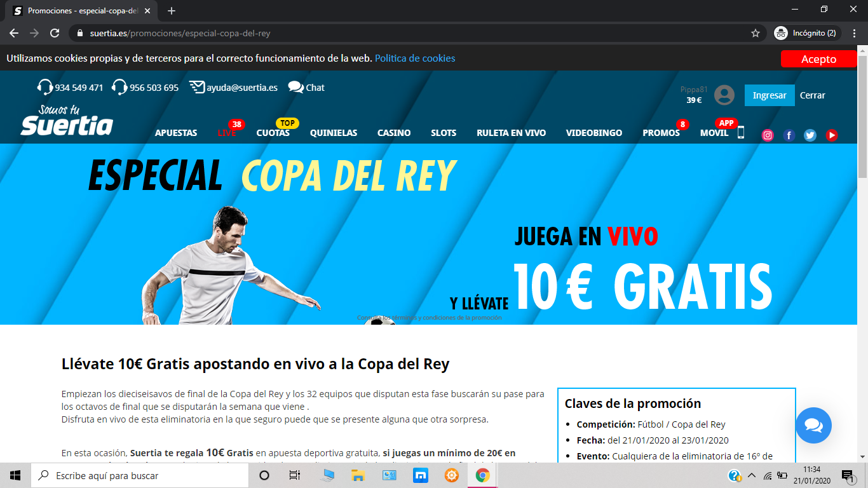Go to APUESTAS menu item
Image resolution: width=868 pixels, height=488 pixels.
(x=176, y=133)
